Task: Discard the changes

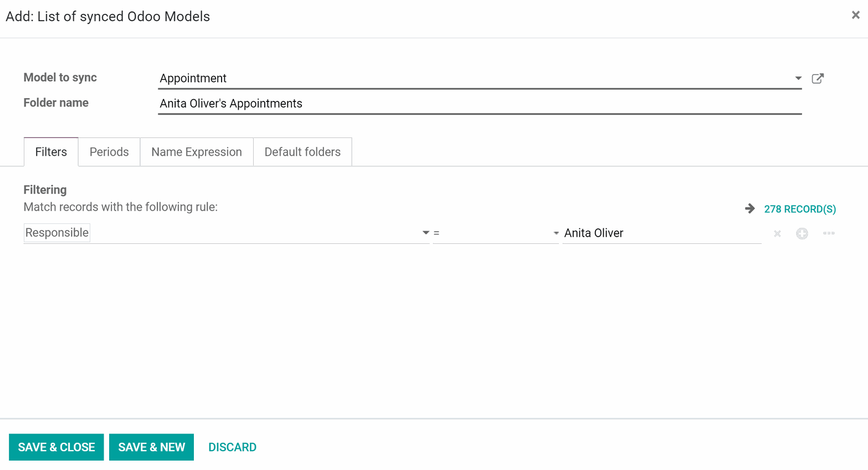Action: point(232,447)
